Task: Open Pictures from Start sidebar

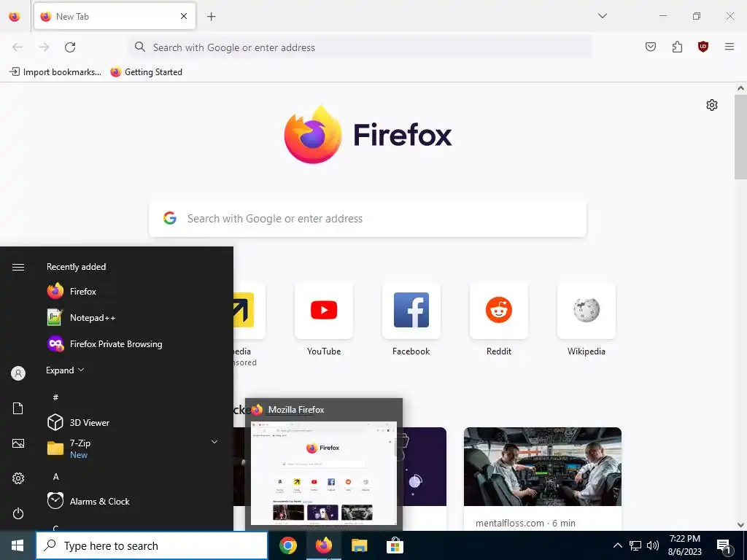Action: click(18, 444)
